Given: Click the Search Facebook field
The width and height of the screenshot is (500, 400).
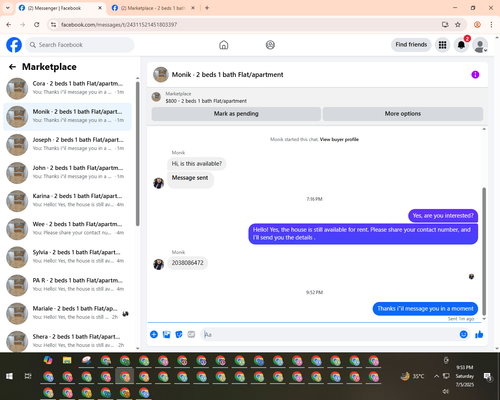Looking at the screenshot, I should (x=80, y=45).
